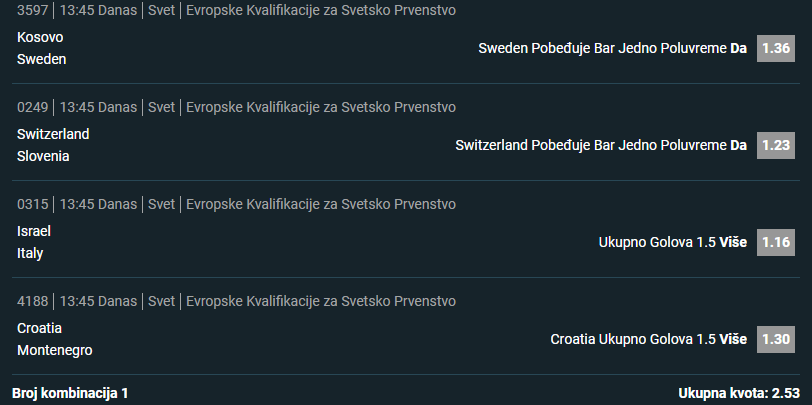Screen dimensions: 812x405
Task: Select the Montenegro team name
Action: 54,350
